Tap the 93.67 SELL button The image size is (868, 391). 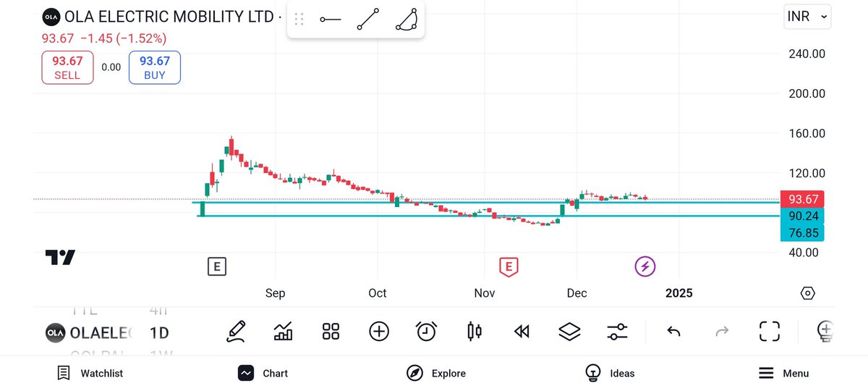(x=67, y=67)
